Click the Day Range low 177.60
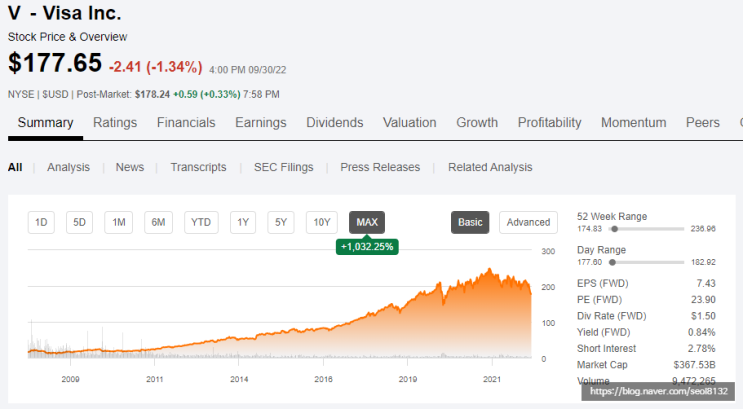The width and height of the screenshot is (743, 409). pyautogui.click(x=589, y=262)
